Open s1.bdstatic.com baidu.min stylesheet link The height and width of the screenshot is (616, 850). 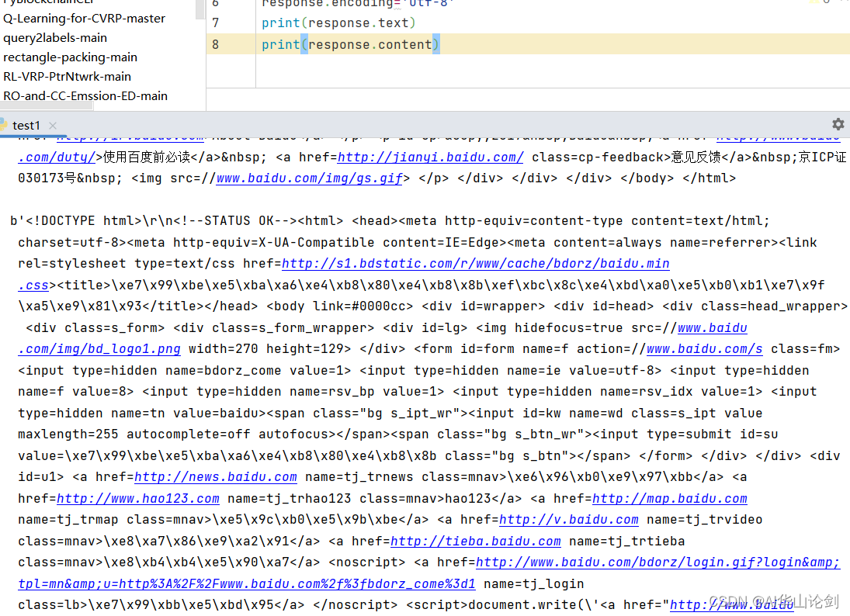click(475, 263)
